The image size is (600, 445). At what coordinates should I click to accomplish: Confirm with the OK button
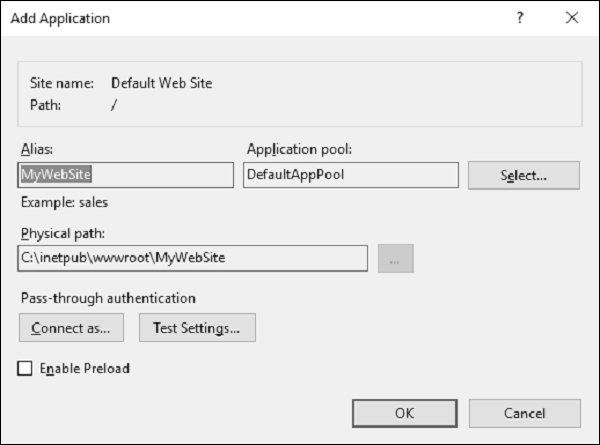click(x=404, y=412)
